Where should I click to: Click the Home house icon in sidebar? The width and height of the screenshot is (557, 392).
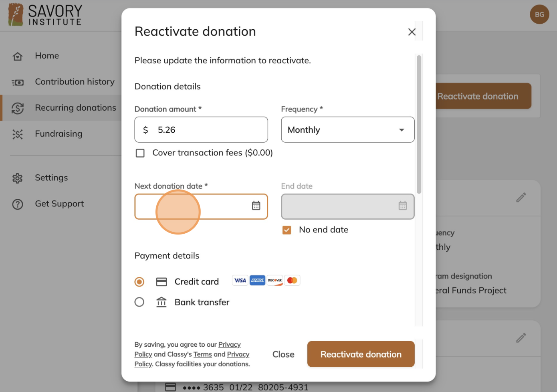coord(18,57)
